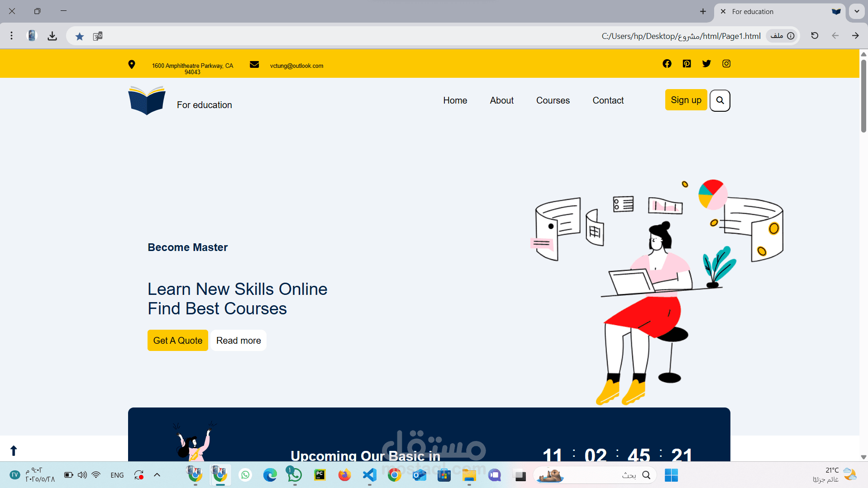This screenshot has height=488, width=868.
Task: Click the blue book logo
Action: [147, 100]
